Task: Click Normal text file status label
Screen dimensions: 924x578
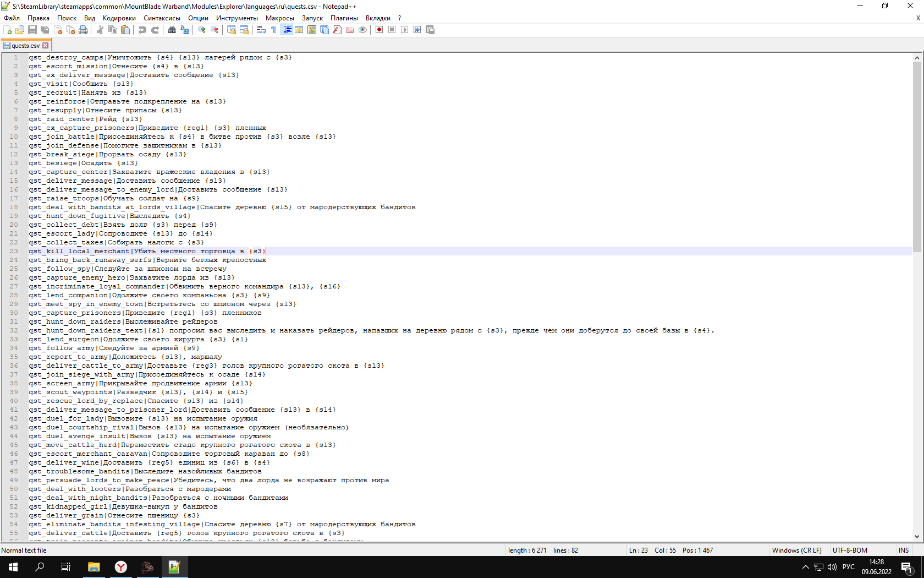Action: [x=24, y=550]
